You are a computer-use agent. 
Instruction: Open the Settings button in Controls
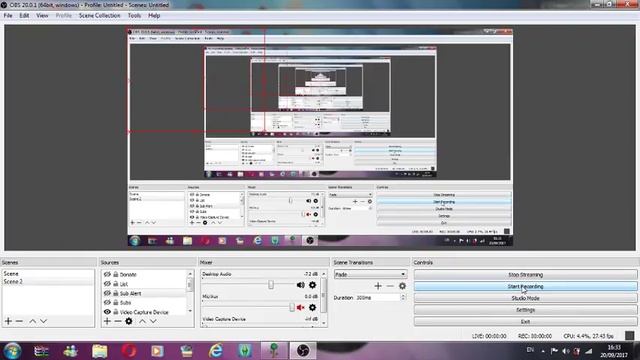click(525, 310)
